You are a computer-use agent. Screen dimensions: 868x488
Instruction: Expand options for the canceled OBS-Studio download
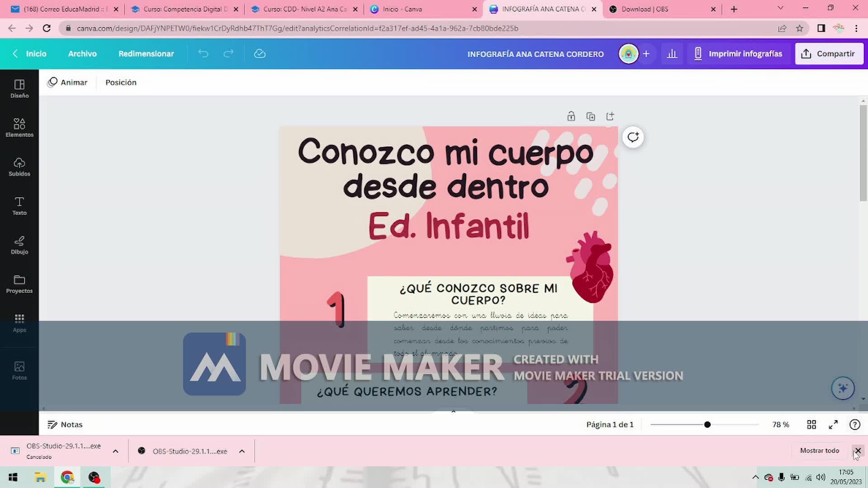[116, 451]
